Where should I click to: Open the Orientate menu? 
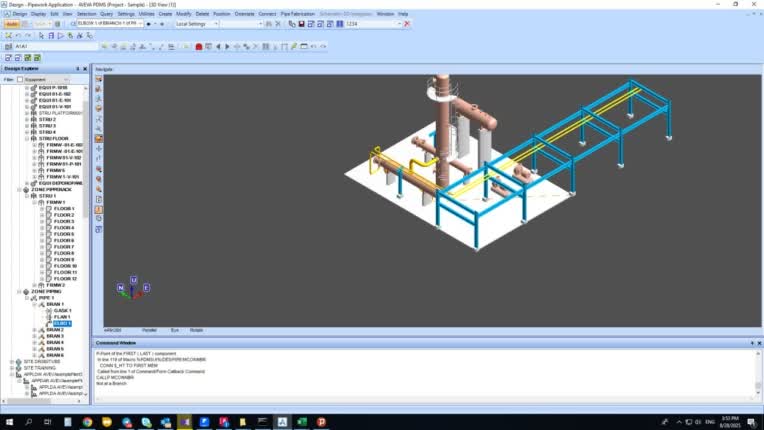click(245, 14)
